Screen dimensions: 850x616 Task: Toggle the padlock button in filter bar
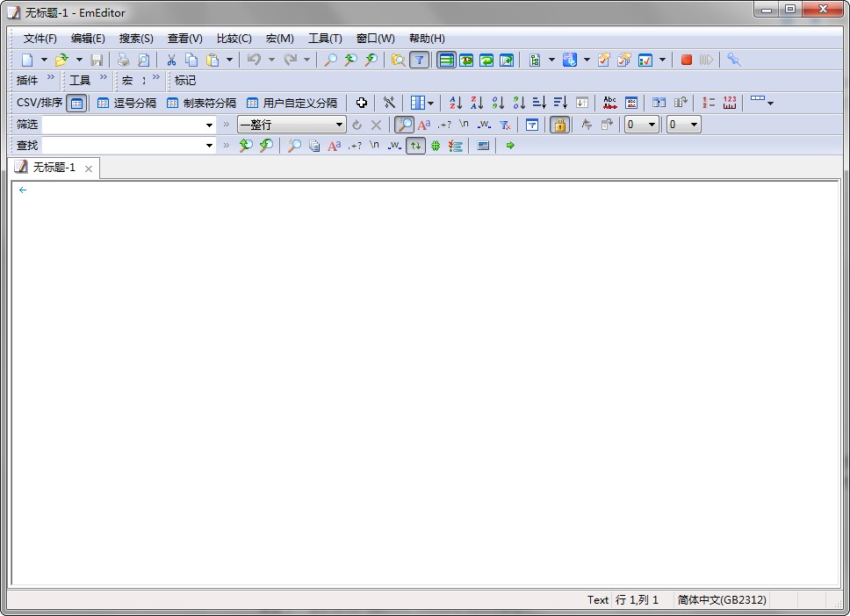point(559,125)
